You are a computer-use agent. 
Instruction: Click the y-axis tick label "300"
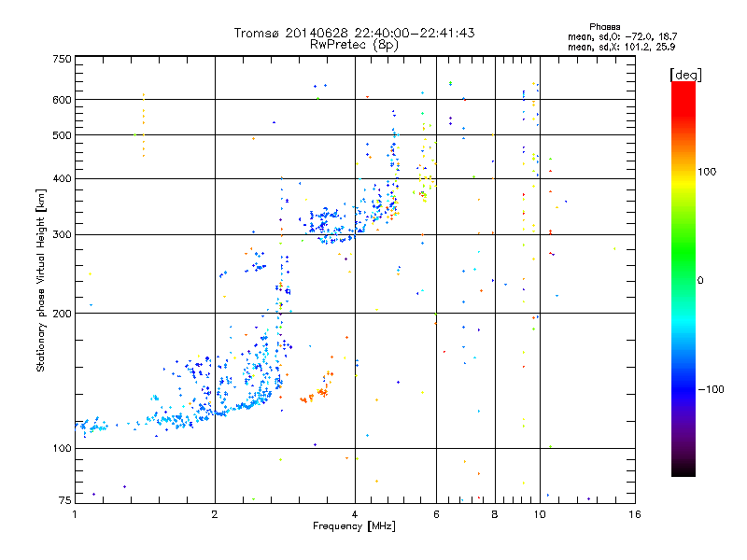tap(62, 234)
